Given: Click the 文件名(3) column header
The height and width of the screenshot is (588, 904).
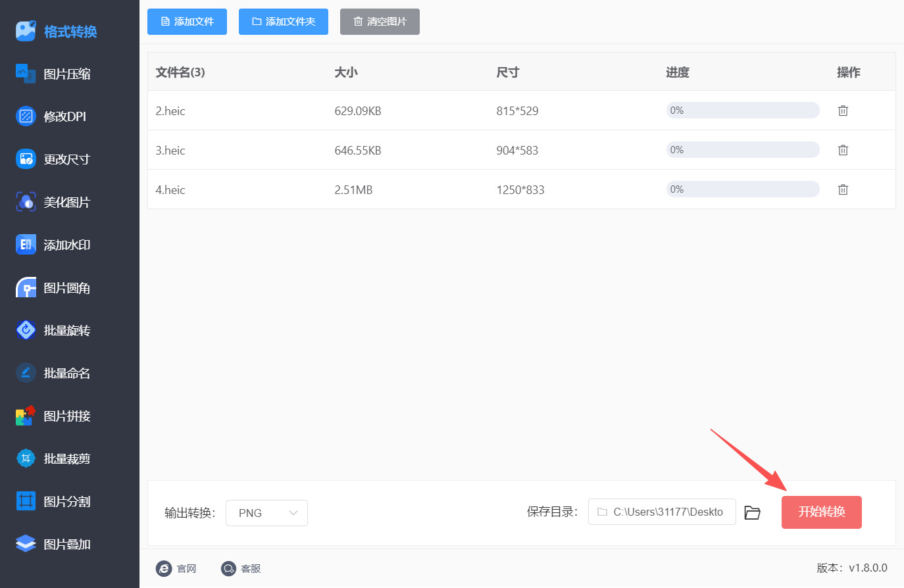Looking at the screenshot, I should (180, 72).
